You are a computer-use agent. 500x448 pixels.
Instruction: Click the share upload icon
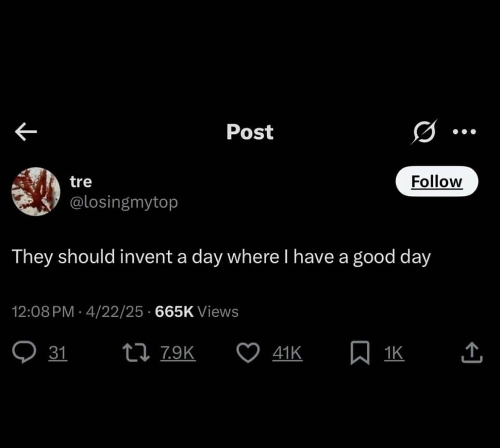472,352
